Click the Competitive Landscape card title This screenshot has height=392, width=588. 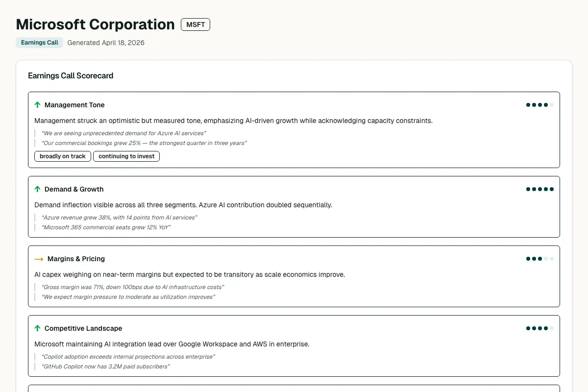[x=83, y=328]
